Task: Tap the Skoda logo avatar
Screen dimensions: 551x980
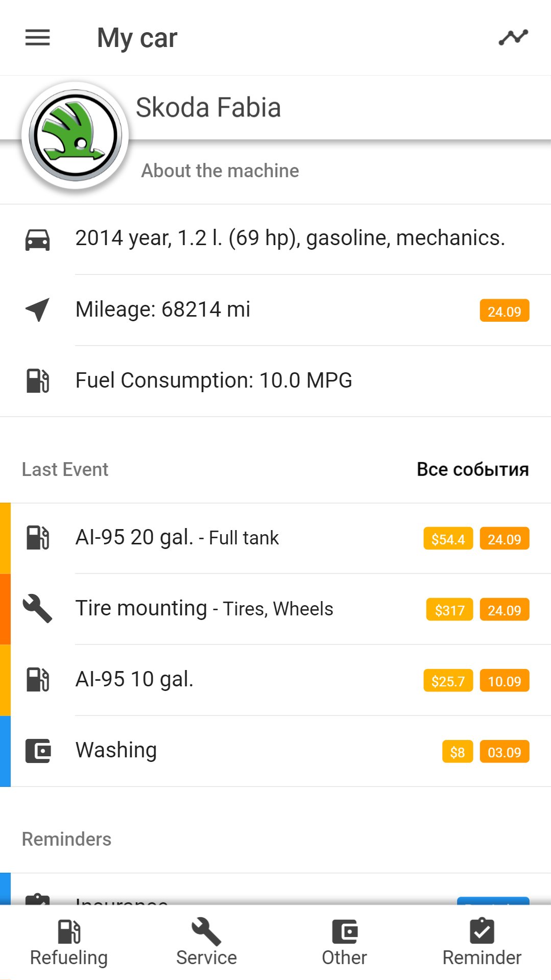Action: 75,136
